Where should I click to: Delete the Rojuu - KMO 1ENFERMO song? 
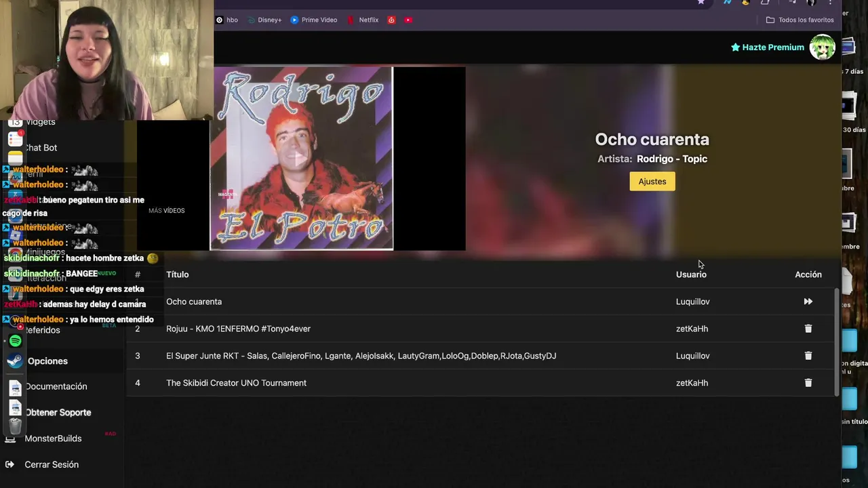[x=808, y=329]
